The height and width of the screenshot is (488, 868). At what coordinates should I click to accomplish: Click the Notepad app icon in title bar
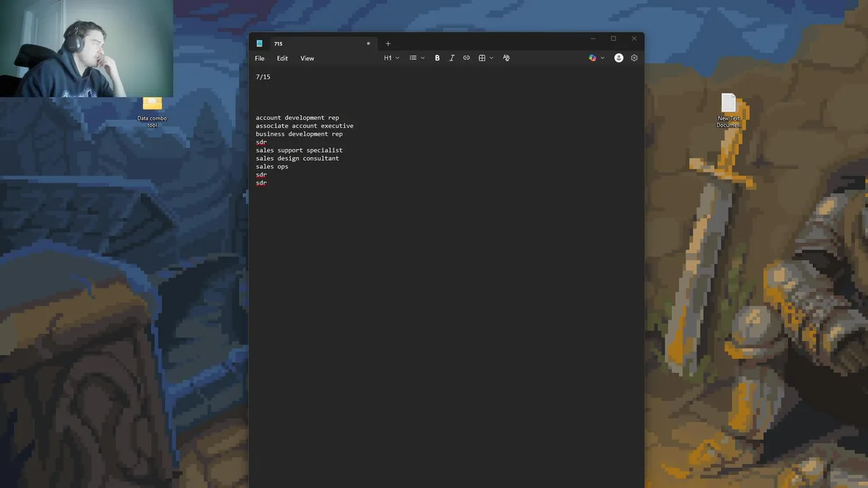coord(259,43)
